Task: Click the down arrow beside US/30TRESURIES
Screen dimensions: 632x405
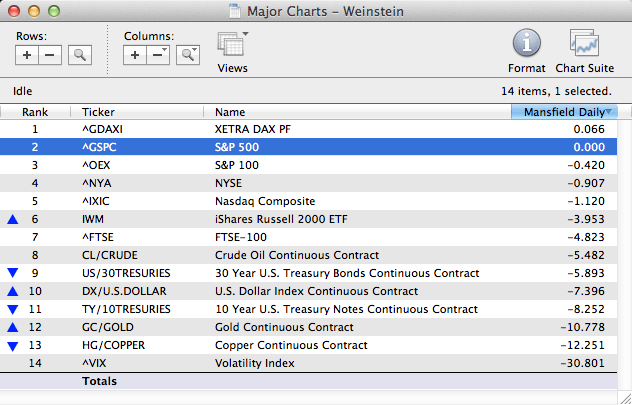Action: click(x=12, y=273)
